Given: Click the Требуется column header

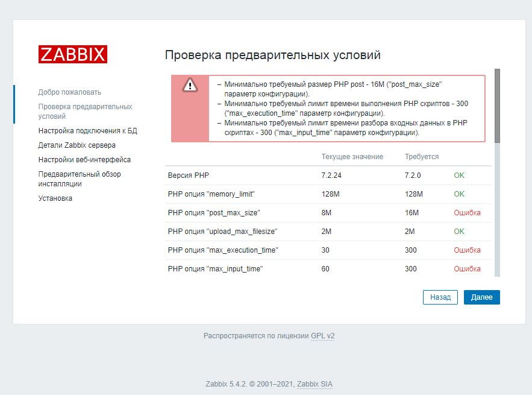Looking at the screenshot, I should point(422,157).
